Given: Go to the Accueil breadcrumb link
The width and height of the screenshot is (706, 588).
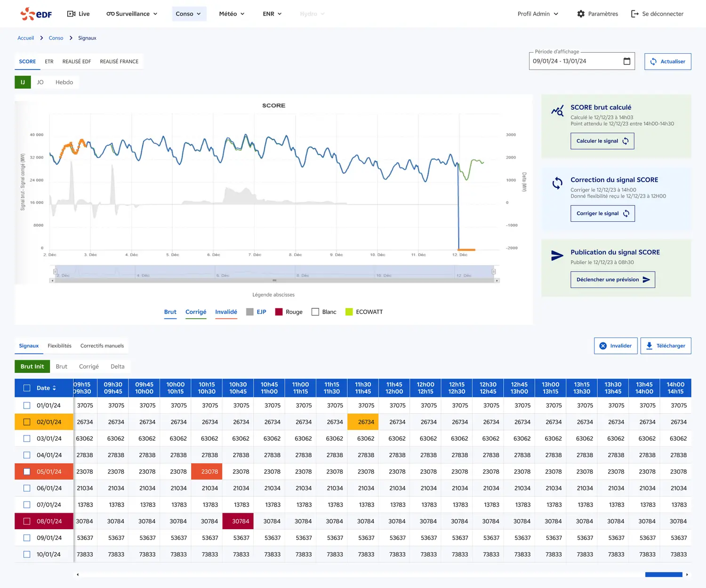Looking at the screenshot, I should [25, 38].
